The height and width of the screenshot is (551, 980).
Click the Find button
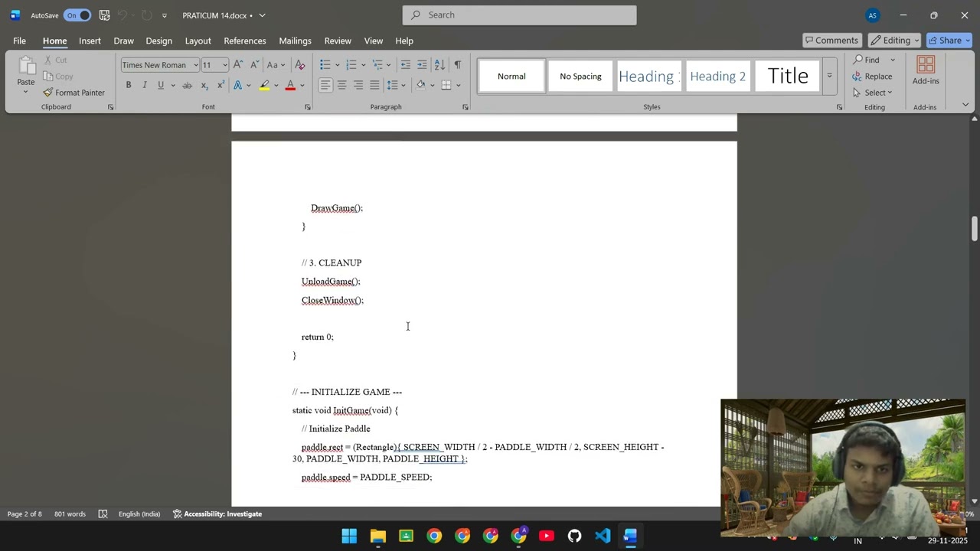click(x=866, y=60)
